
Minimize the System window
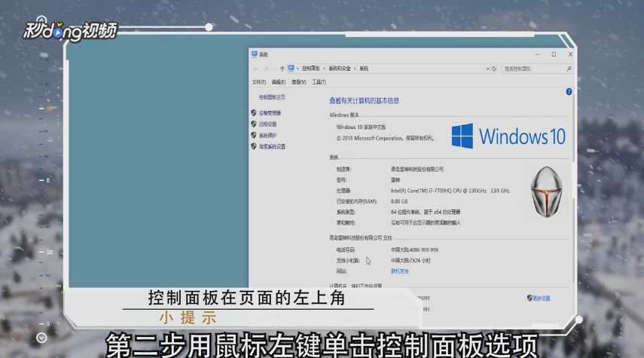[537, 54]
